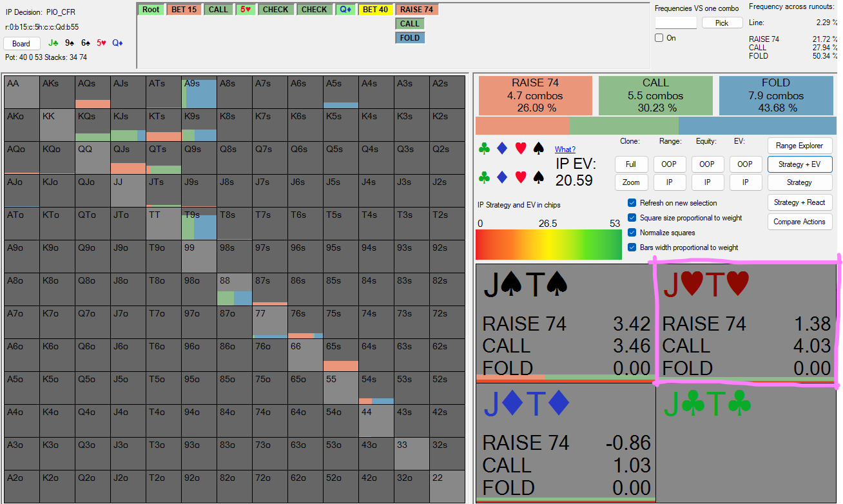Image resolution: width=843 pixels, height=504 pixels.
Task: Click the bottom-row black spade suit icon
Action: coord(539,177)
